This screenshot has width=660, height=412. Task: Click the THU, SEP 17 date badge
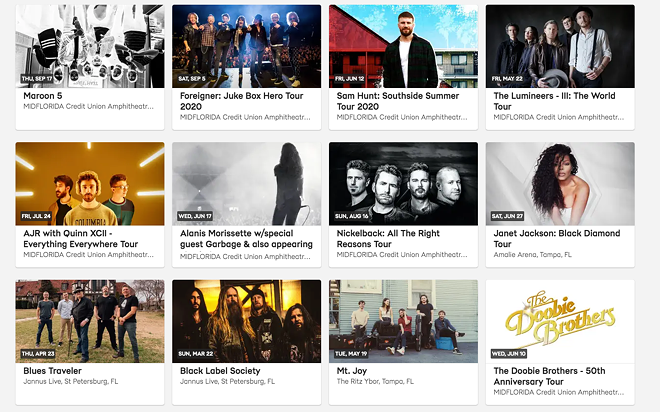(37, 79)
